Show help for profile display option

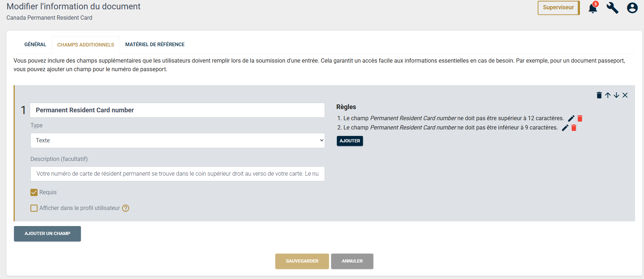(126, 208)
